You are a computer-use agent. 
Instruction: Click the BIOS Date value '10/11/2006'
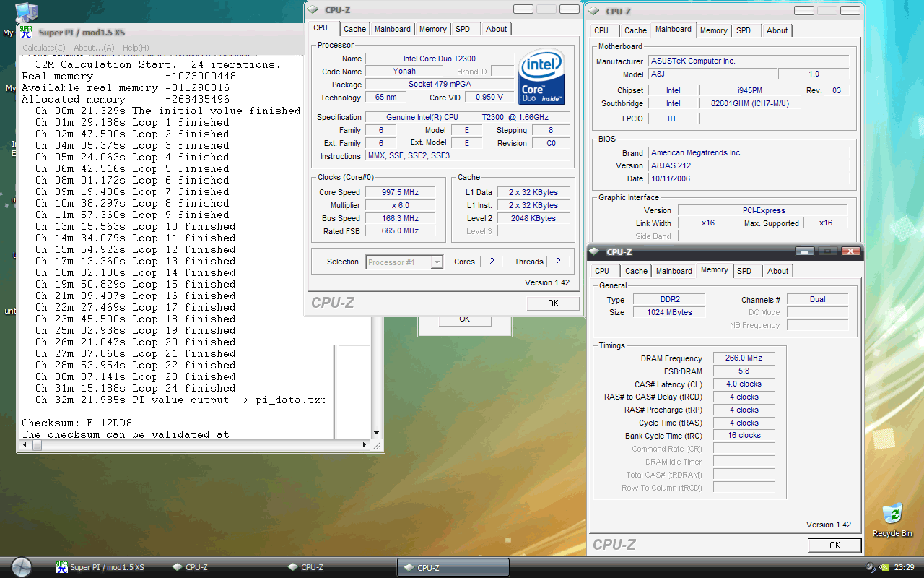pyautogui.click(x=749, y=178)
